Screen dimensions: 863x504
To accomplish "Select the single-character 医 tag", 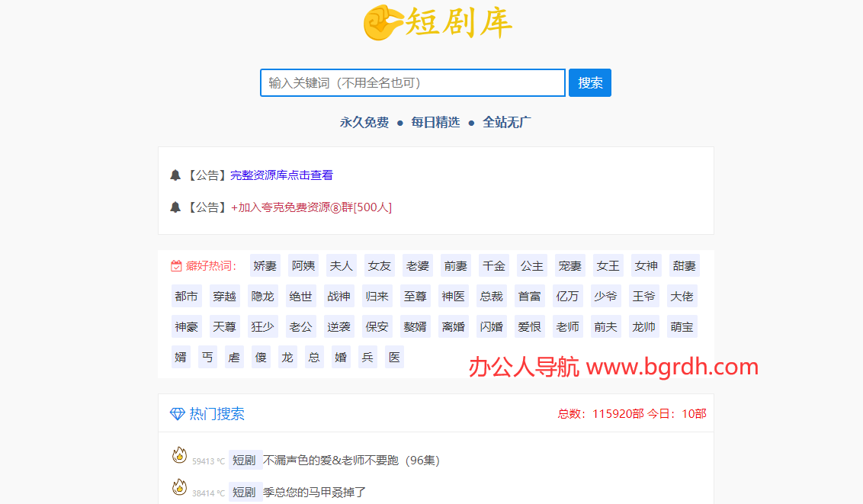I will click(394, 358).
